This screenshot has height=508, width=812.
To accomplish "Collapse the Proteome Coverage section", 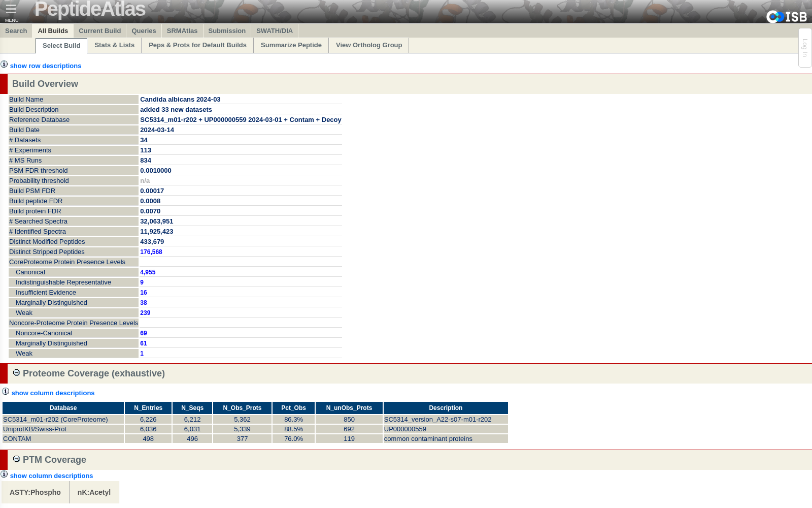I will (16, 372).
